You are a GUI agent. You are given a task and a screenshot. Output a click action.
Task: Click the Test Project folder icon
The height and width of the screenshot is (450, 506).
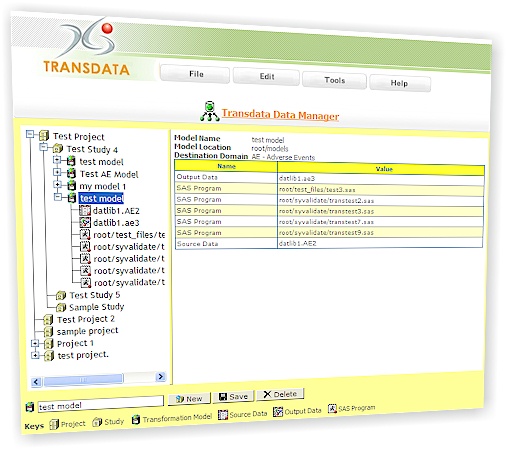tap(44, 136)
